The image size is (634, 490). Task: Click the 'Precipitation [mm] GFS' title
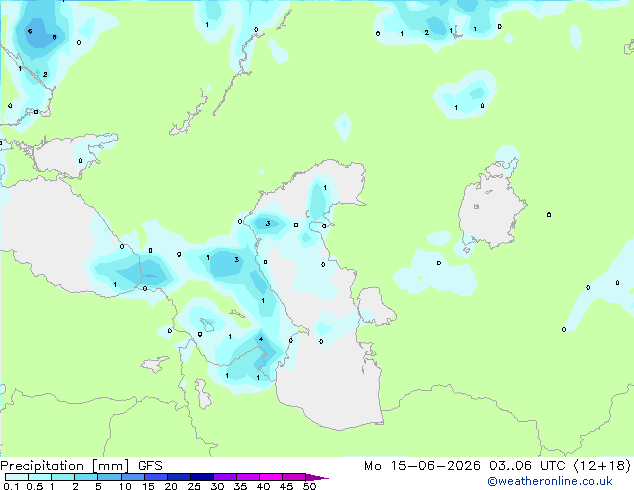[81, 466]
